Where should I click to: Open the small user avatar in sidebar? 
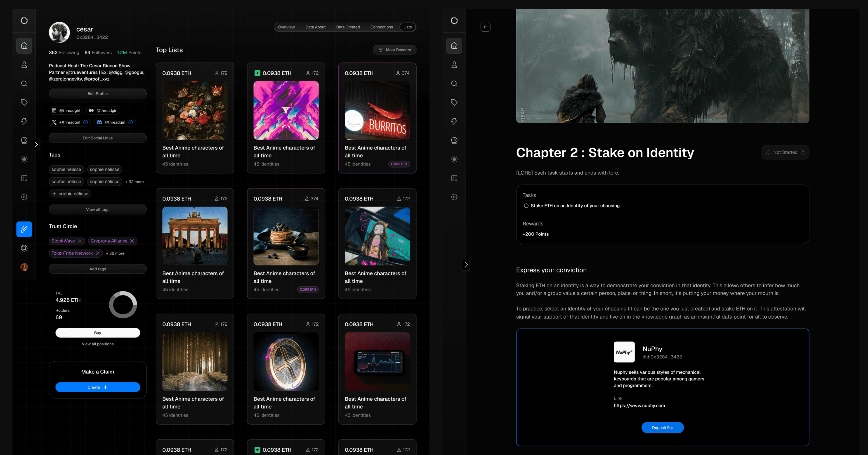tap(24, 267)
